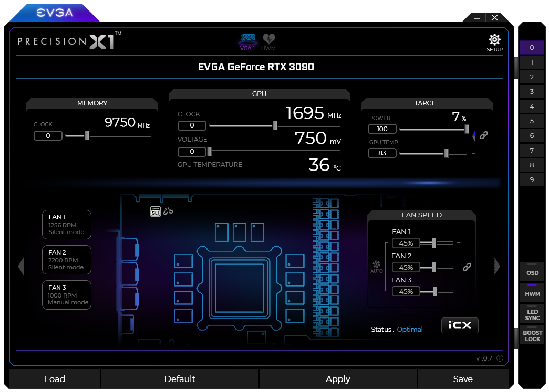Select the FAN 3 1000 RPM card

(x=67, y=295)
